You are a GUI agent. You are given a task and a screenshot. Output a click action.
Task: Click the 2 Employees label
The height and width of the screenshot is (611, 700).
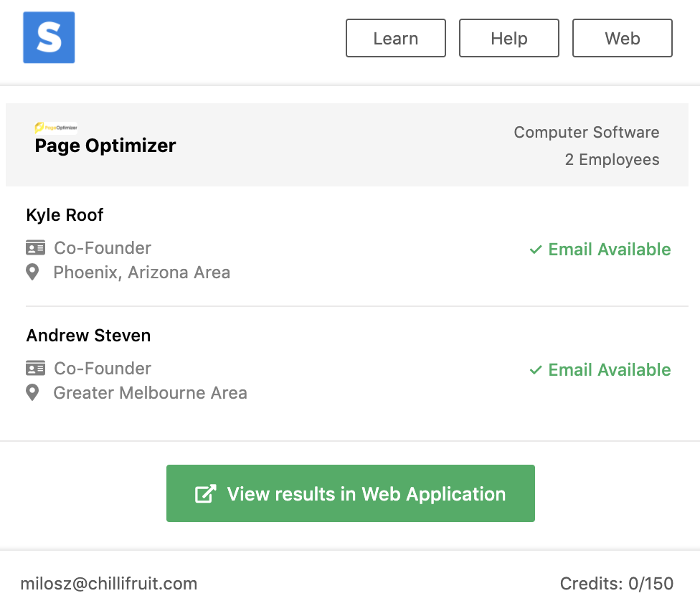click(x=612, y=159)
